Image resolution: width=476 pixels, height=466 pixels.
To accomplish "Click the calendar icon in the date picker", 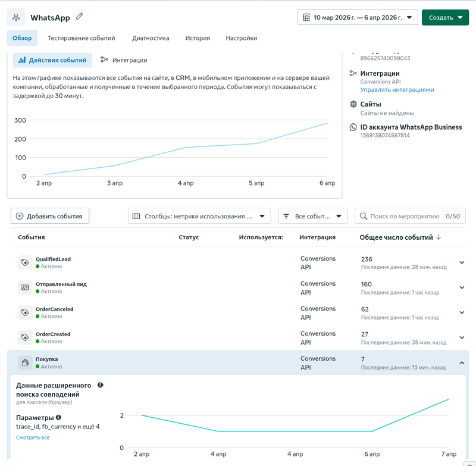I will [306, 17].
